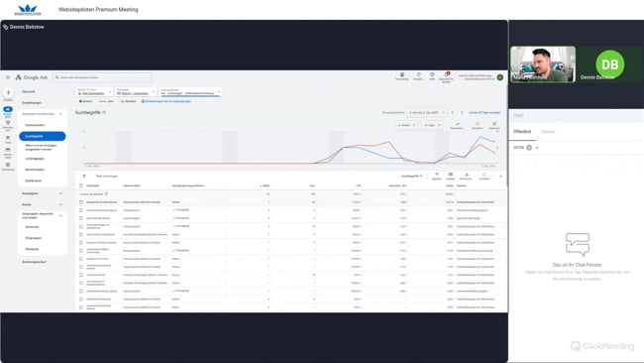Click the Darstellung icon in top bar

[402, 74]
